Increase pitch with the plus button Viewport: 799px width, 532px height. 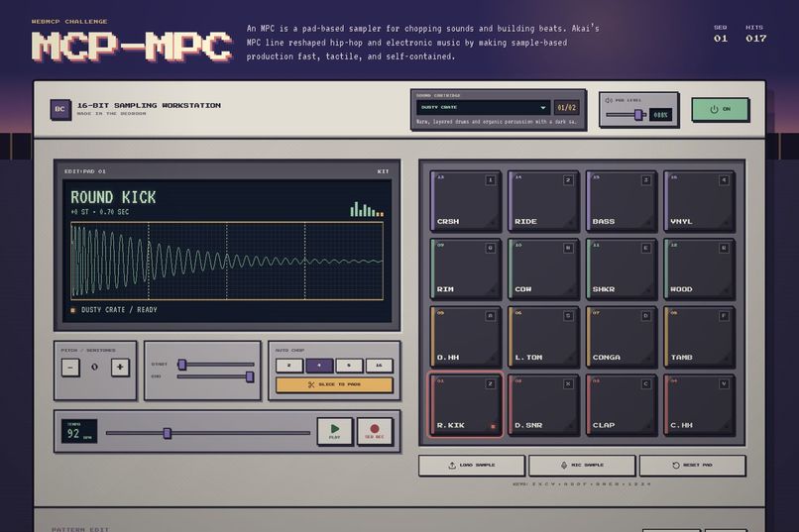click(x=120, y=368)
